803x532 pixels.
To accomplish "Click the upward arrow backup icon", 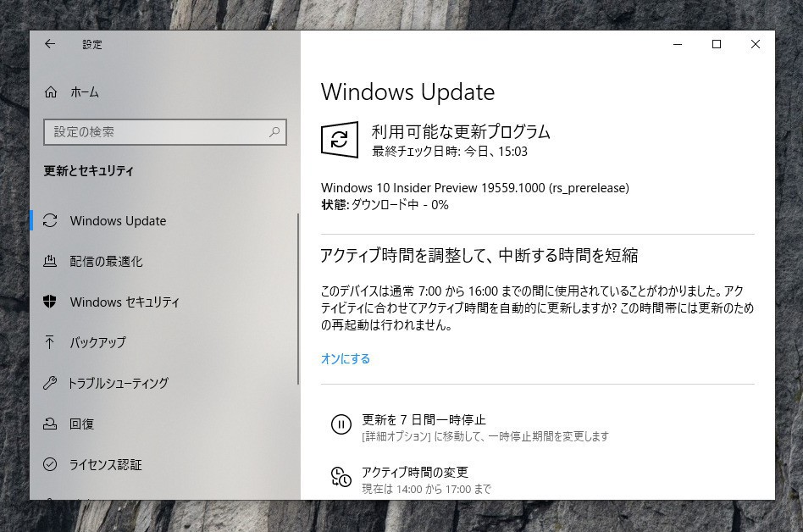I will 50,342.
